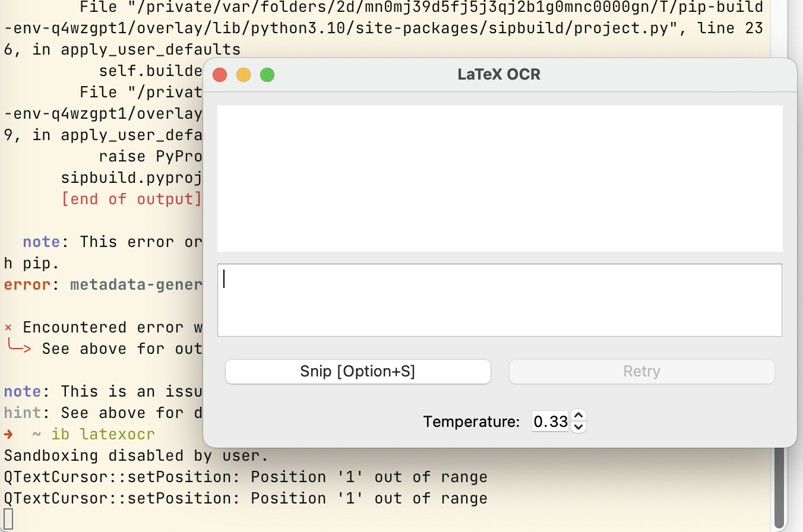
Task: Click the "Sandboxing disabled by user." line
Action: coord(136,455)
